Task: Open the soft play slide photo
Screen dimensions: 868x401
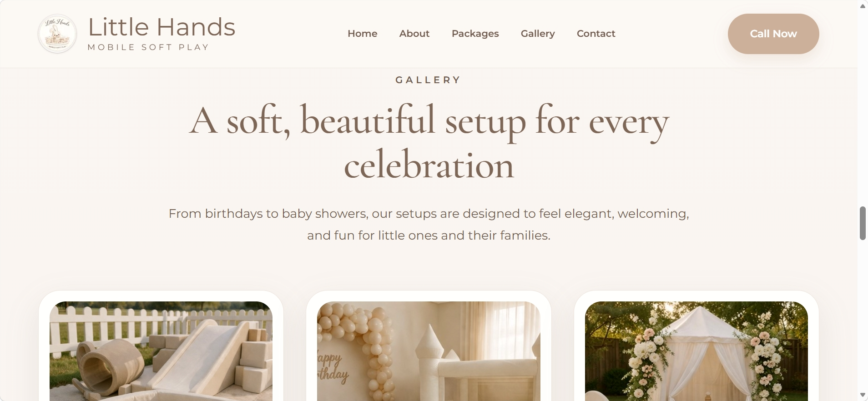Action: tap(161, 351)
